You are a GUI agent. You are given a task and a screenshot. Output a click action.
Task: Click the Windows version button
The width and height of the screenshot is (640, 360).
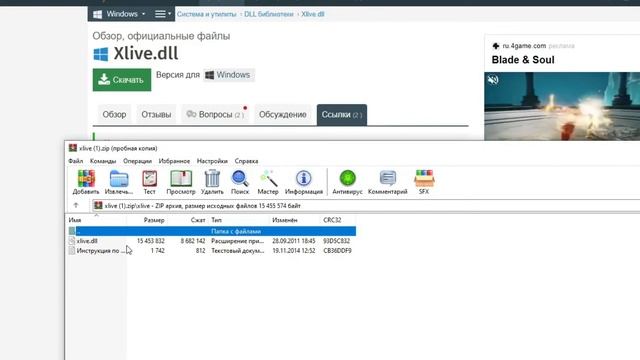click(x=229, y=75)
